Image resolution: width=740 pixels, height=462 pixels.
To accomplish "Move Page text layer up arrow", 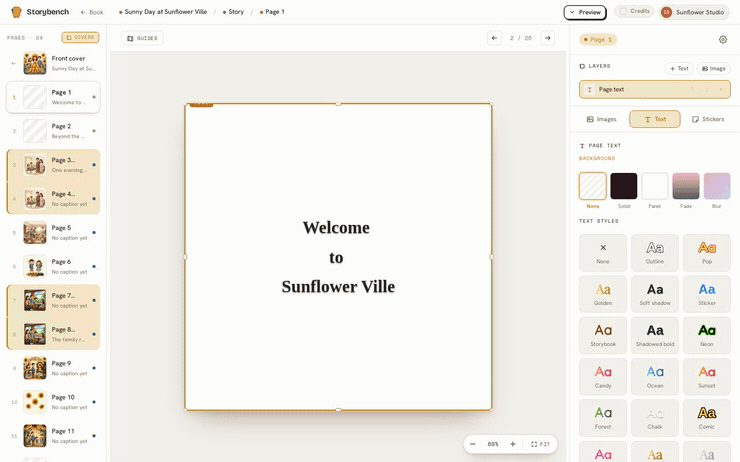I will click(x=692, y=90).
